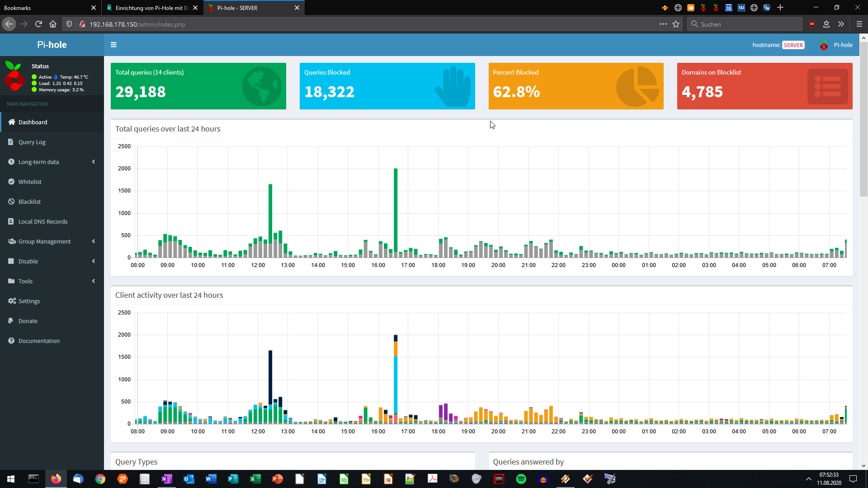The image size is (868, 488).
Task: Open the Windows notification center
Action: pos(853,479)
